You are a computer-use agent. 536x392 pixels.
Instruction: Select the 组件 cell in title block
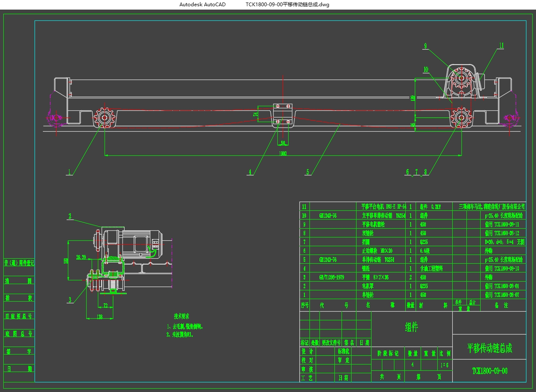[411, 327]
